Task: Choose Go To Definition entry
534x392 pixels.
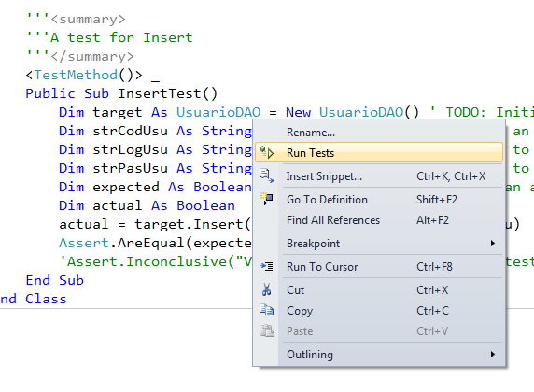Action: coord(379,200)
